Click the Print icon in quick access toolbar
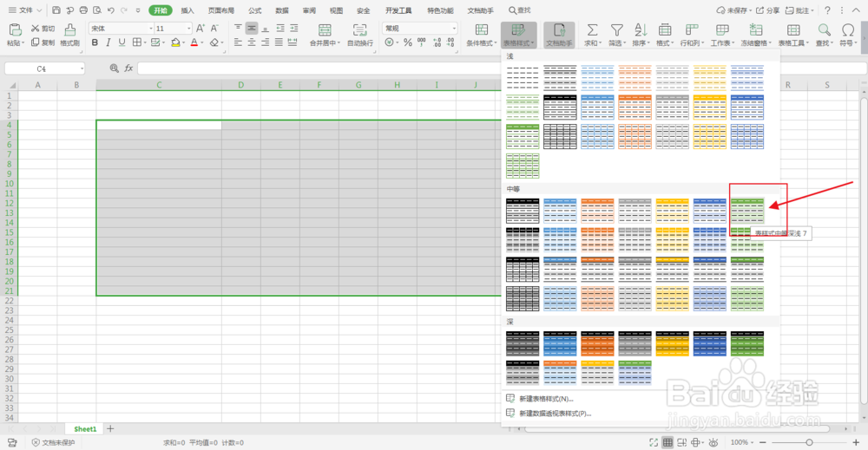The width and height of the screenshot is (868, 450). 83,10
